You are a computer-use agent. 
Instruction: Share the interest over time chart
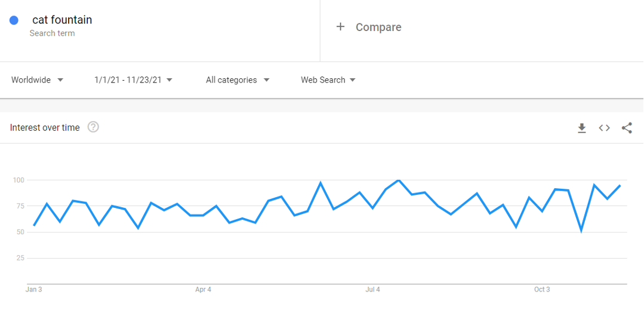point(627,128)
